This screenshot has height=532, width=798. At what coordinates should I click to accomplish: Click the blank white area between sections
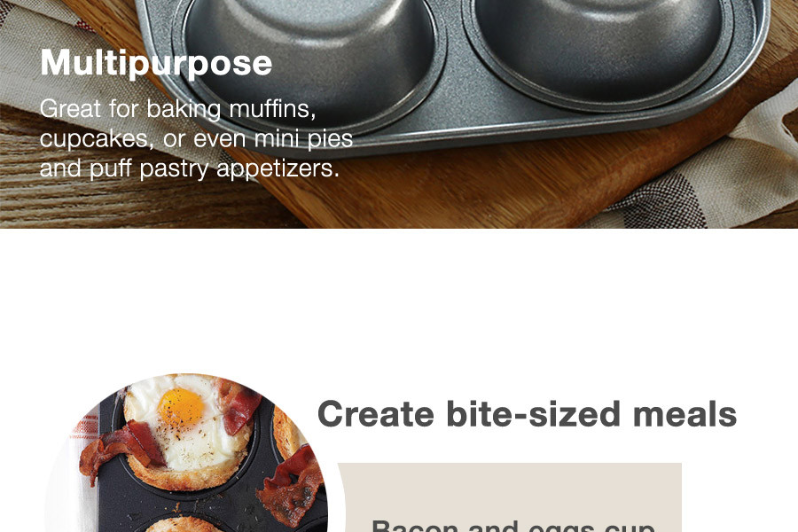[x=399, y=301]
